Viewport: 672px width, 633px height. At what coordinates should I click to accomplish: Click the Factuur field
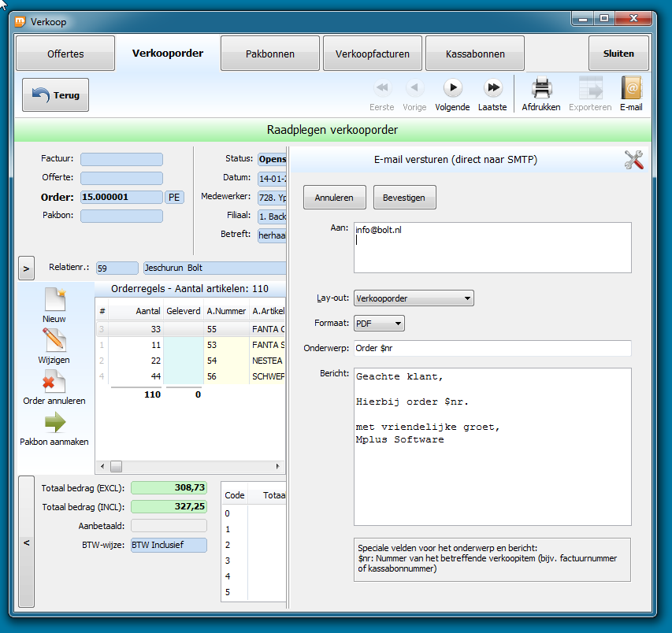tap(121, 159)
